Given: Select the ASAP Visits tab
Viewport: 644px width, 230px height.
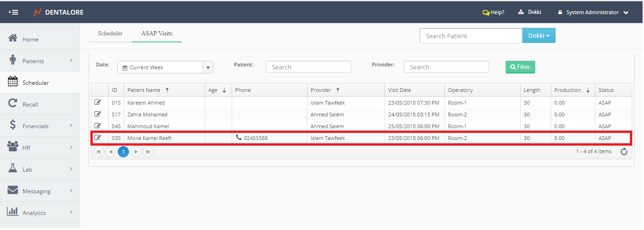Looking at the screenshot, I should point(157,33).
